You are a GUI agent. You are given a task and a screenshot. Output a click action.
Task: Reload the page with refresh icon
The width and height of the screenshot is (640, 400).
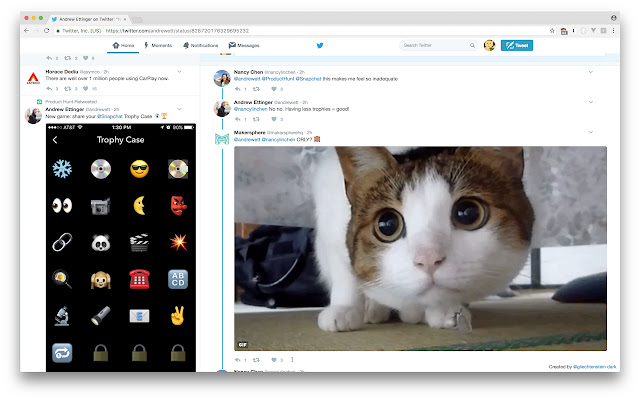[x=47, y=31]
